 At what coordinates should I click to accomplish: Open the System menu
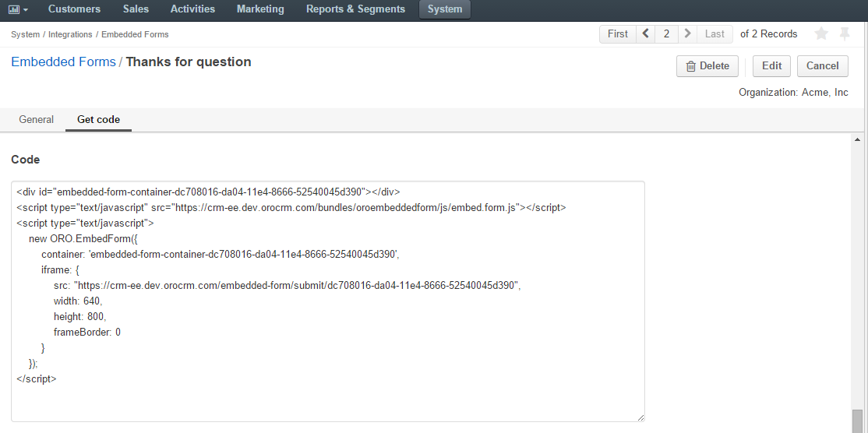pos(444,9)
